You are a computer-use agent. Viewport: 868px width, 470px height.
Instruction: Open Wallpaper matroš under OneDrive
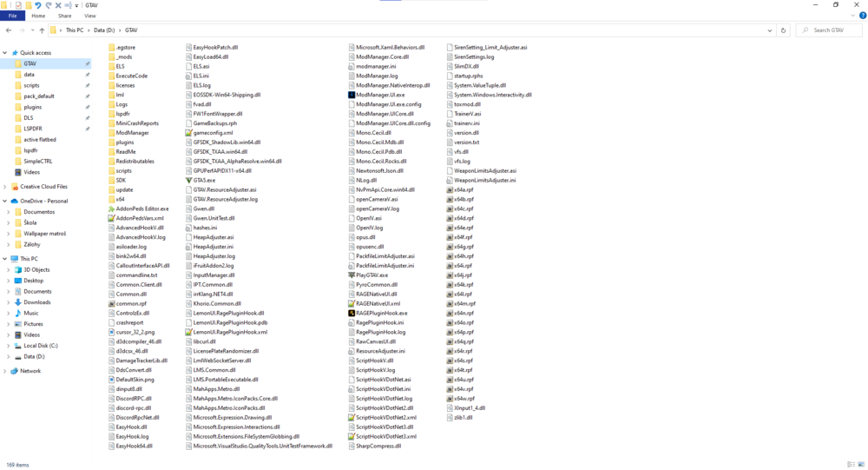(x=44, y=234)
